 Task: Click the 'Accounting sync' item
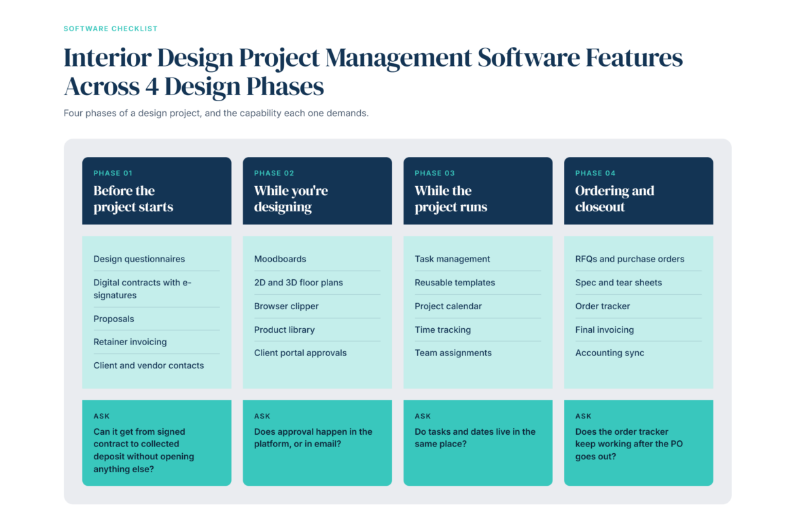tap(609, 353)
